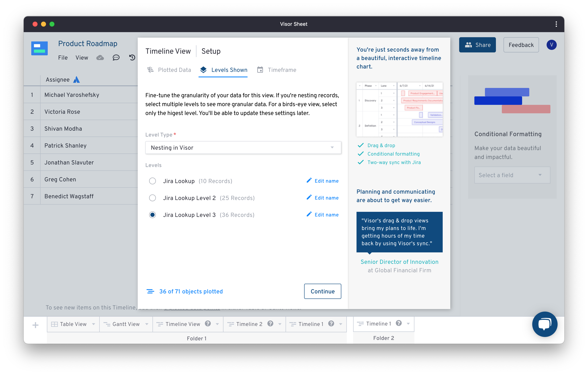The width and height of the screenshot is (588, 375).
Task: Click the pencil icon for Jira Lookup Level 3
Action: point(309,214)
